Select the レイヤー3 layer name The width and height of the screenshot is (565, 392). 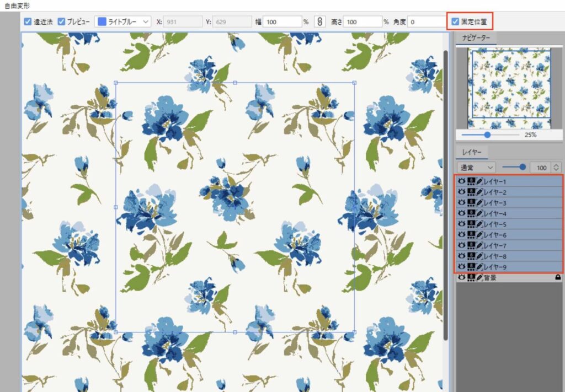[495, 203]
